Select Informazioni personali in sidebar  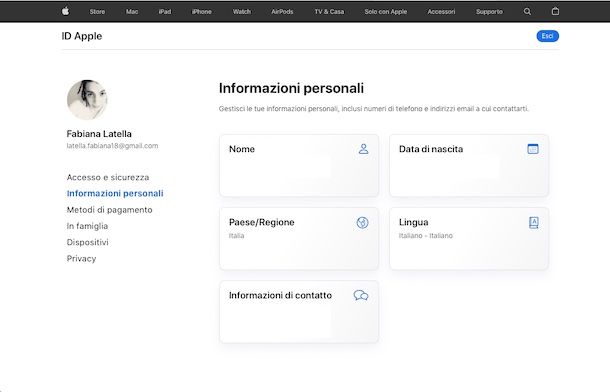(115, 193)
